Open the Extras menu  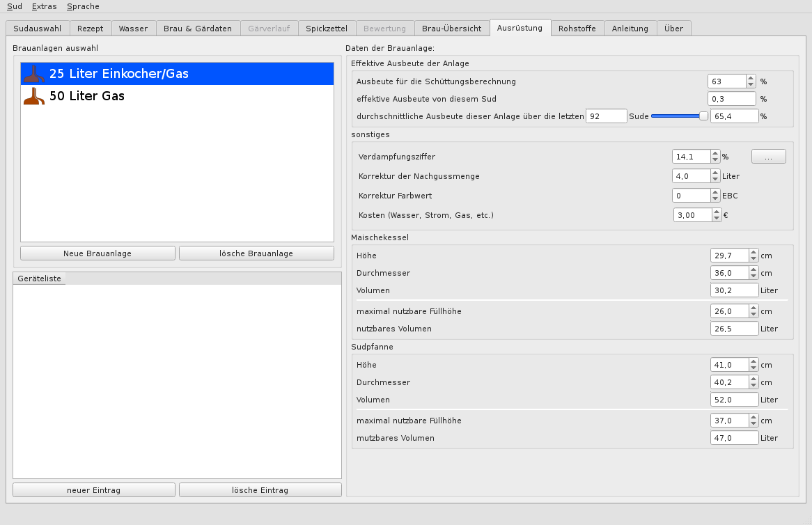coord(45,6)
